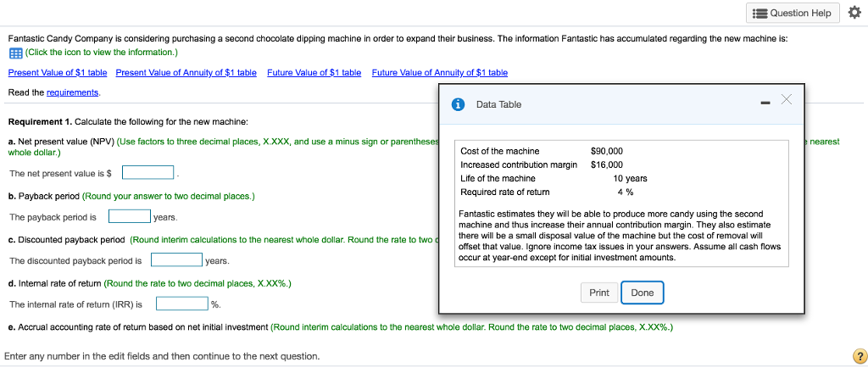The image size is (868, 368).
Task: Click the 'Click the icon to view the information' text
Action: (102, 52)
